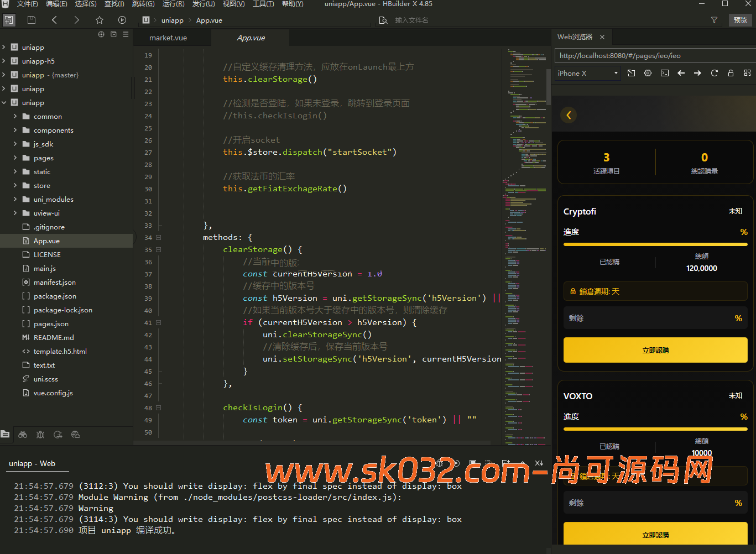Open the 运行(R) menu
Screen dimensions: 756x554
[x=173, y=4]
